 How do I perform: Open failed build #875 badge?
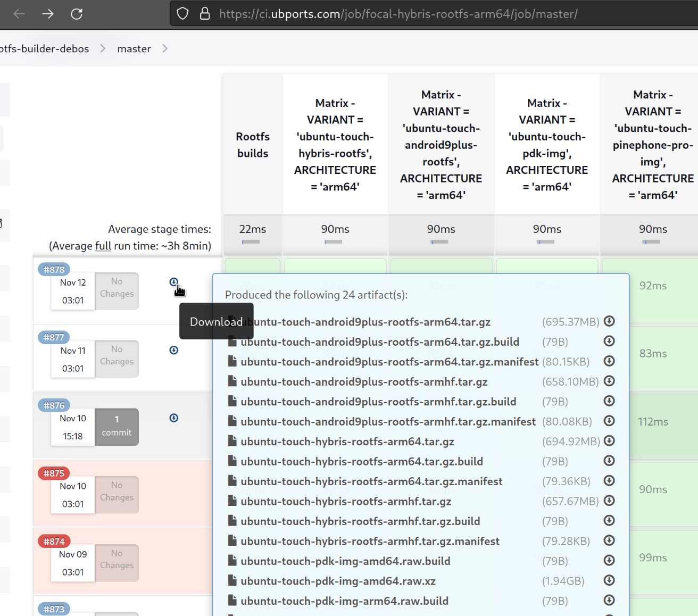tap(54, 473)
